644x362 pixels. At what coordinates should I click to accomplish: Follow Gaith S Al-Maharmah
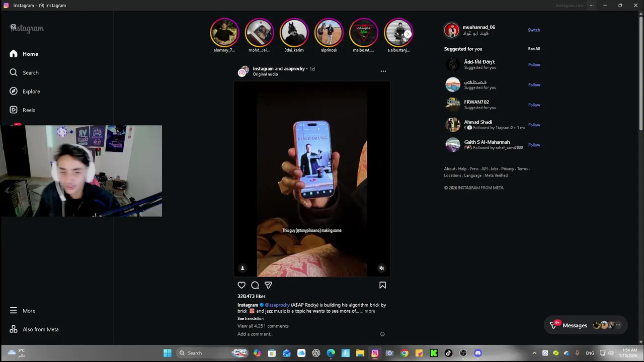(534, 145)
